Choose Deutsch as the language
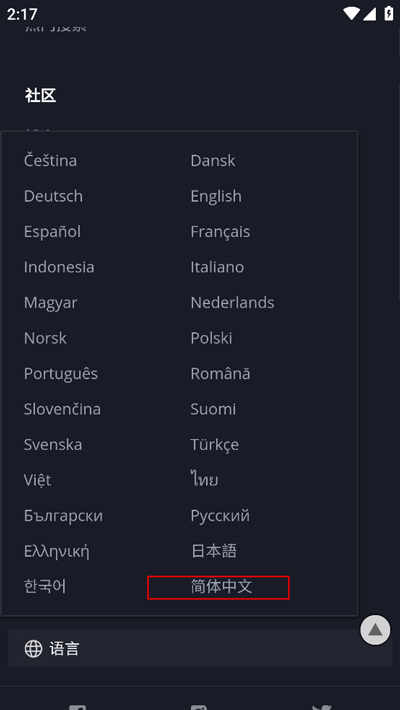 [53, 196]
